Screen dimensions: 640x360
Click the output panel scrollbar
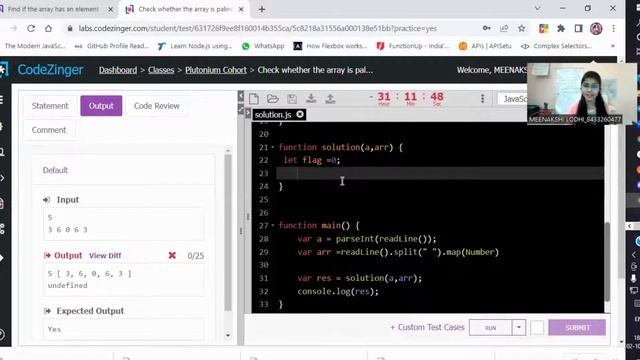[x=228, y=233]
